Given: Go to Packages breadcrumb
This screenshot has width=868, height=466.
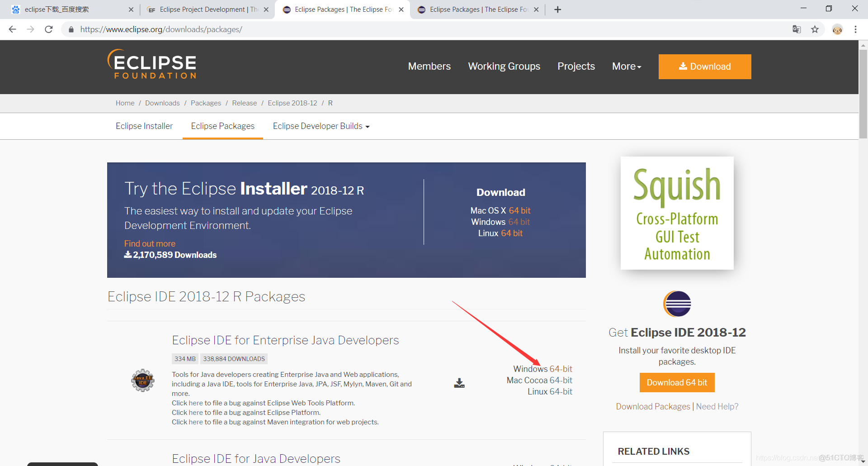Looking at the screenshot, I should pos(206,103).
